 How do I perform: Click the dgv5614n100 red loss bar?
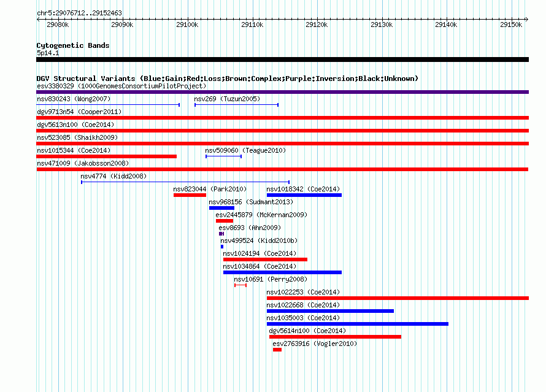coord(335,337)
